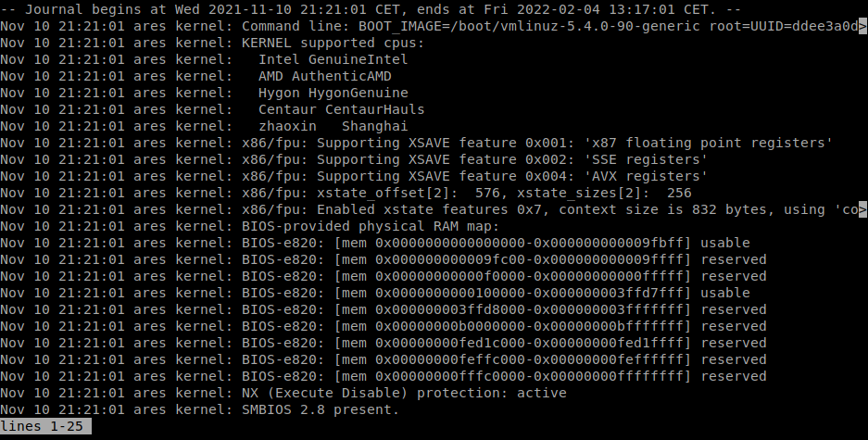Click the 'BIOS-provided physical RAM map:' line
The width and height of the screenshot is (868, 440).
coord(370,226)
